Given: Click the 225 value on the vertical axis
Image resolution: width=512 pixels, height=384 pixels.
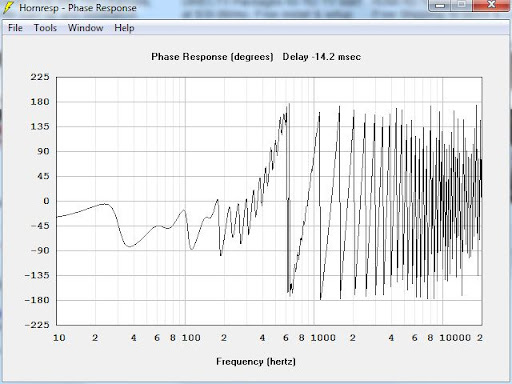Looking at the screenshot, I should [x=40, y=77].
